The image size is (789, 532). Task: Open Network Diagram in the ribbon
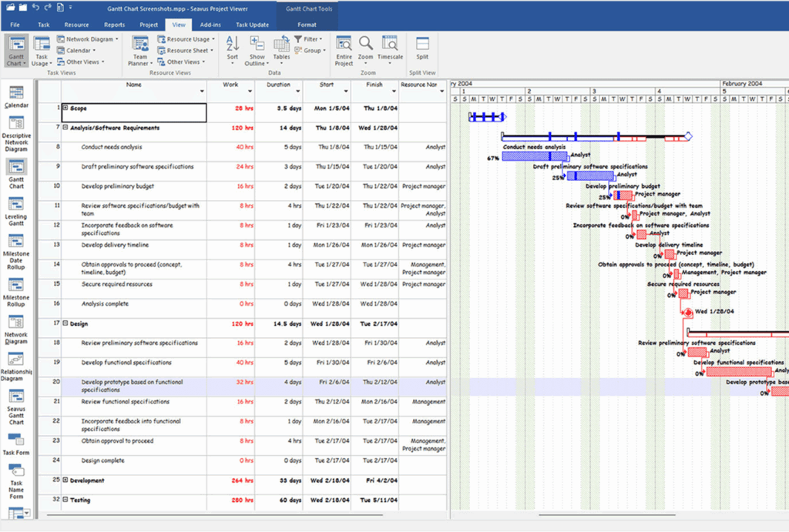coord(88,39)
